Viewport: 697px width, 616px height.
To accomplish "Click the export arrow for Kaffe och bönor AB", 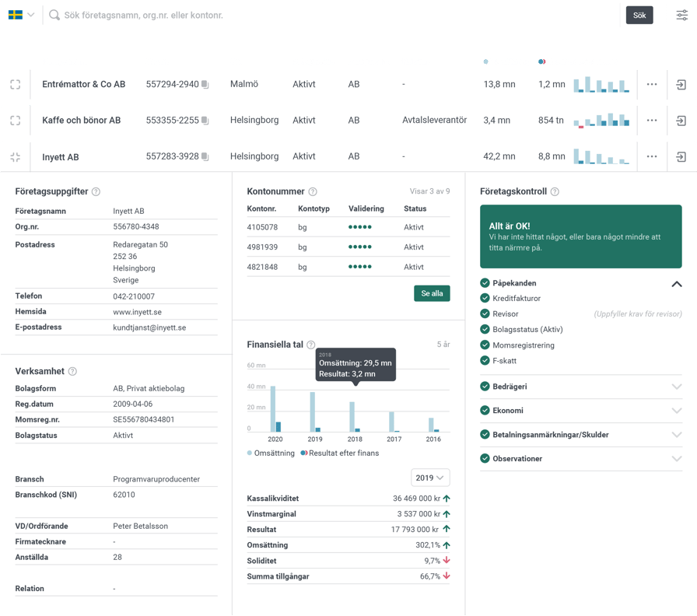I will tap(681, 121).
